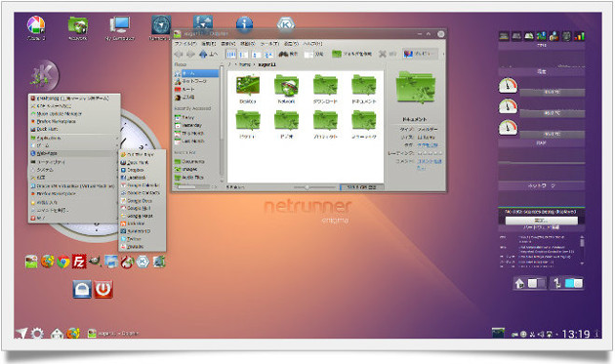This screenshot has height=364, width=615.
Task: Open the blue info desktop icon
Action: (244, 24)
